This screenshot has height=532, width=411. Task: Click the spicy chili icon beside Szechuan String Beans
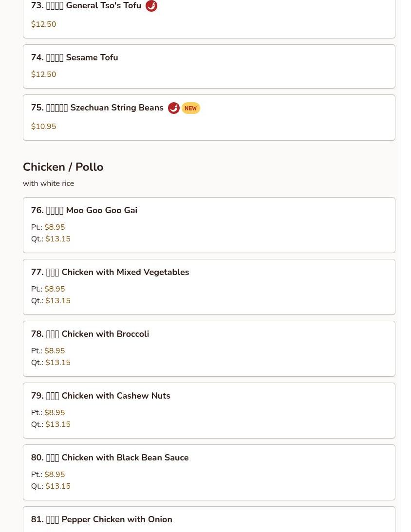[x=174, y=108]
